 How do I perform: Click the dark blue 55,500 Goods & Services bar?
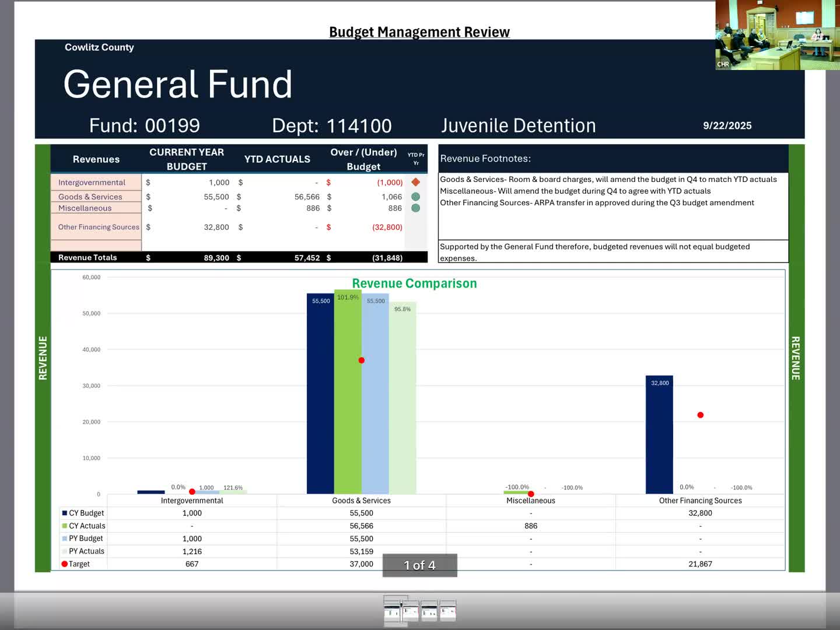(320, 394)
